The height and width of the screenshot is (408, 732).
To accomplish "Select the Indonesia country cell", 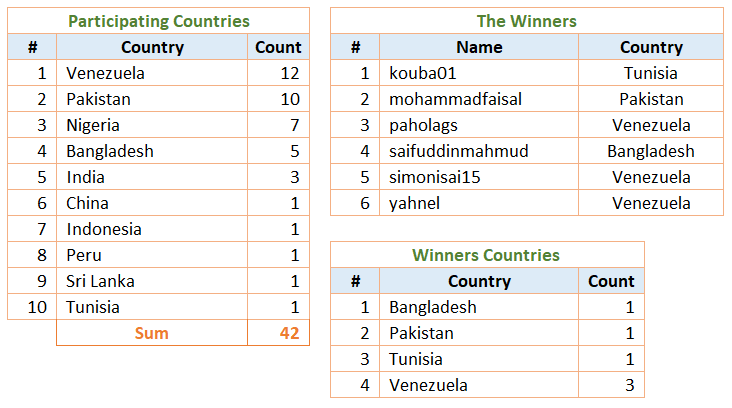I will [x=152, y=229].
